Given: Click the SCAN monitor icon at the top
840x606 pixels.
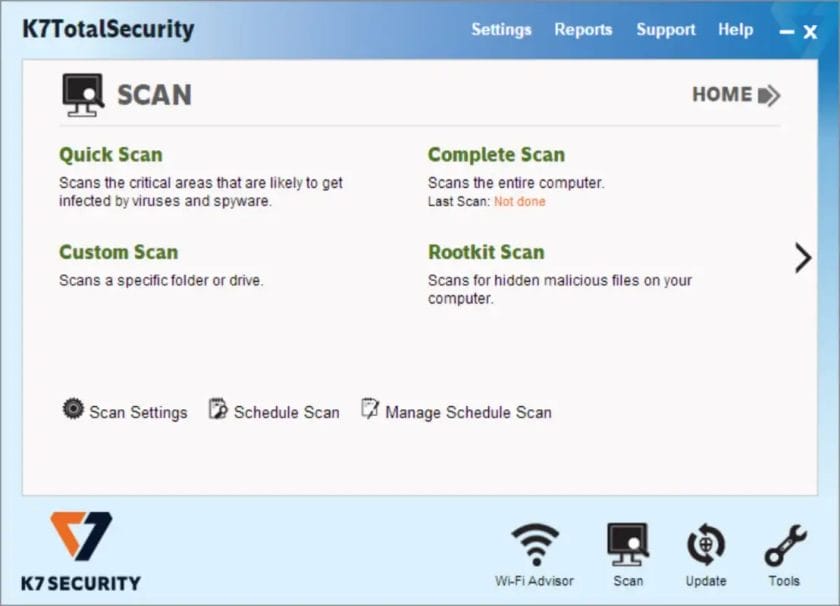Looking at the screenshot, I should pos(81,92).
